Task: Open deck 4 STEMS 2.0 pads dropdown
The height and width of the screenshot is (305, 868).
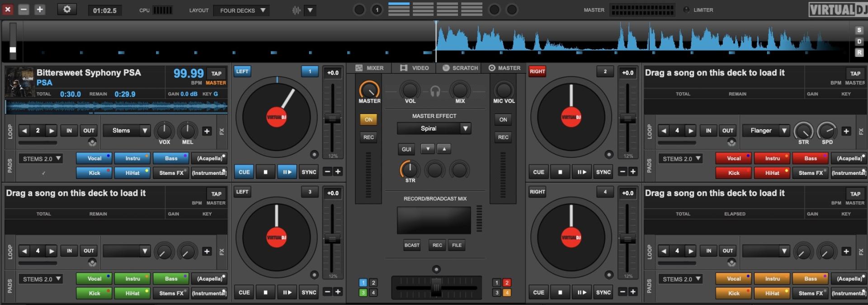Action: pos(680,279)
